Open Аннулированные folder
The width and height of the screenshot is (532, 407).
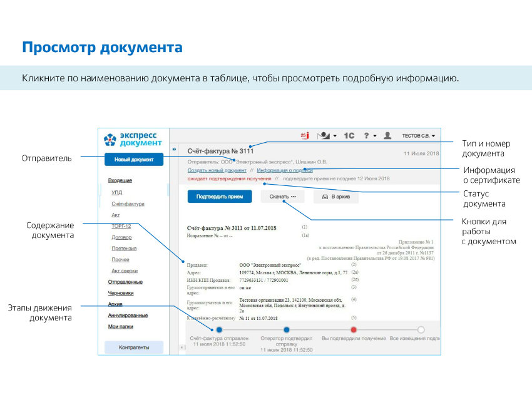128,316
